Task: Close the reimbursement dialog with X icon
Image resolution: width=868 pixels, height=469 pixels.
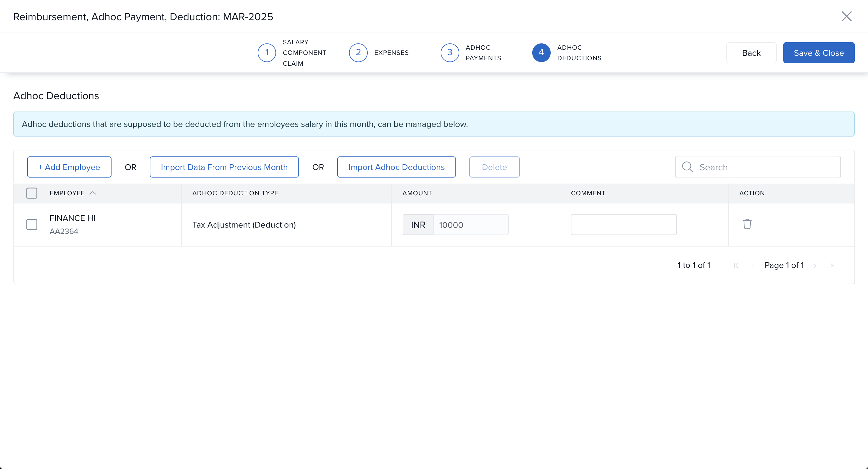Action: click(x=846, y=17)
